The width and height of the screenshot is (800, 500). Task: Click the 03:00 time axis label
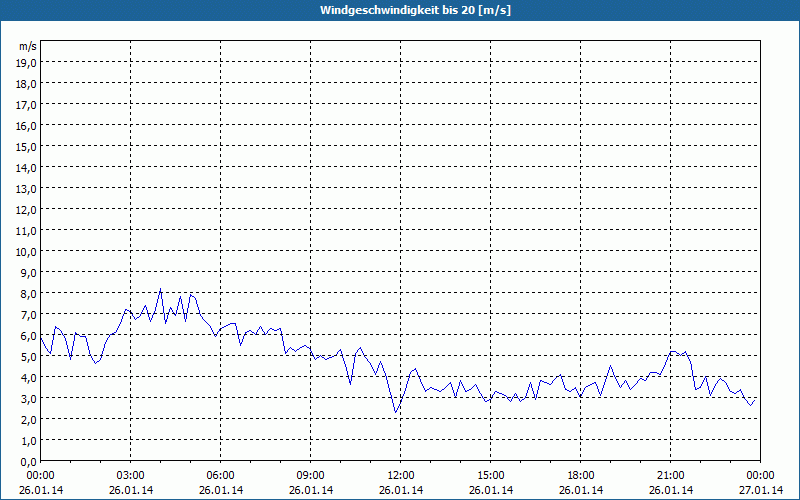coord(131,476)
